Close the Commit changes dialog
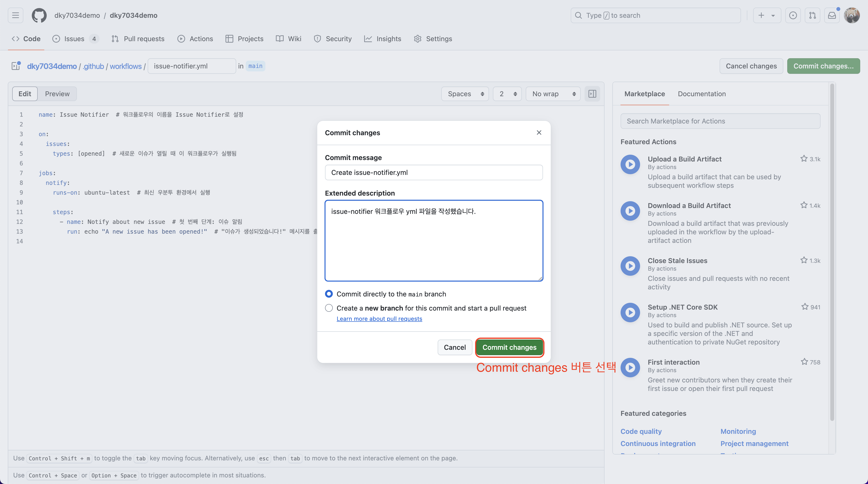 (539, 133)
